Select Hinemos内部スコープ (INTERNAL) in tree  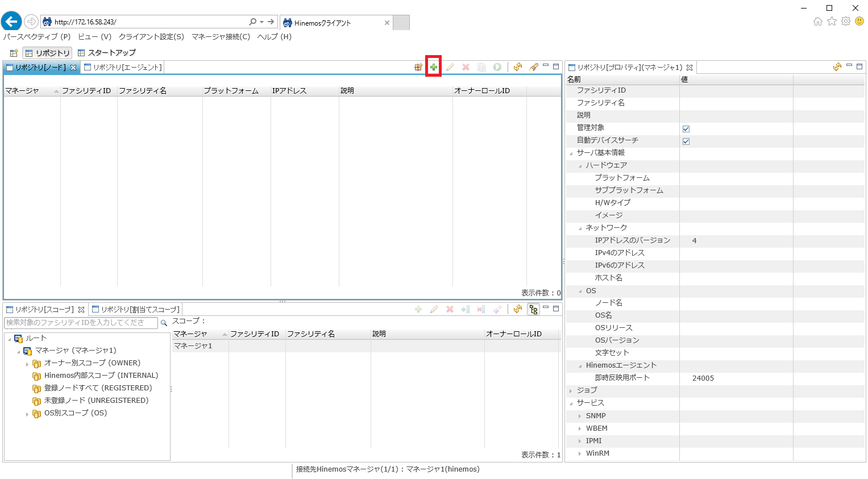tap(101, 376)
